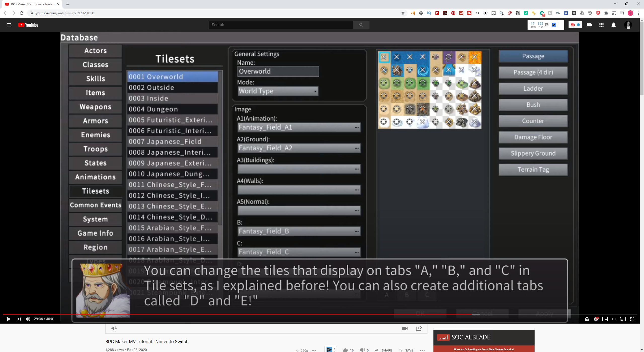Open the YouTube guide hamburger menu
This screenshot has width=644, height=352.
click(9, 25)
